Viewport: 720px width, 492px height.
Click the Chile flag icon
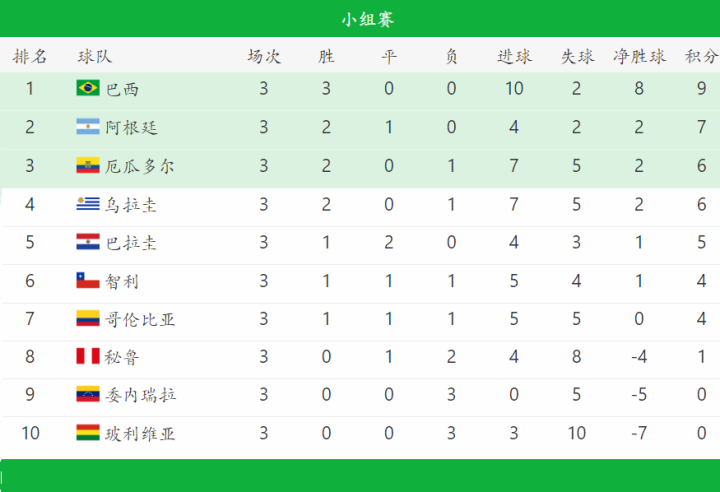tap(88, 280)
